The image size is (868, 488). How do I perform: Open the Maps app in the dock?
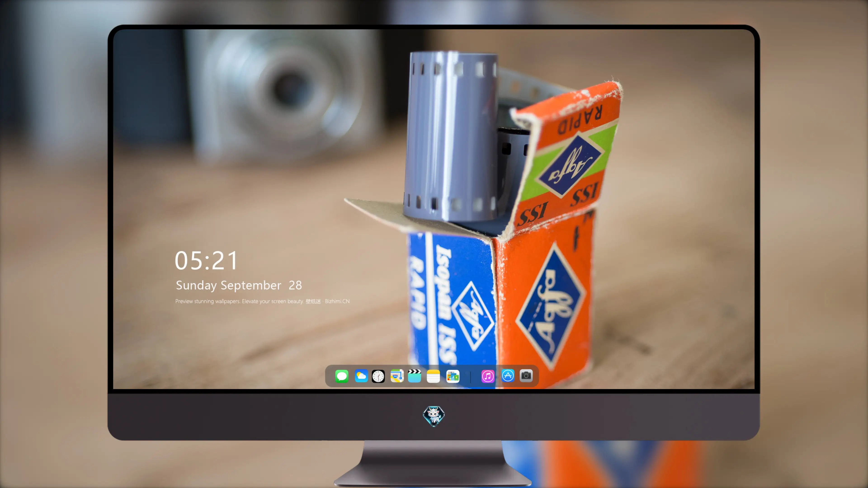click(397, 376)
